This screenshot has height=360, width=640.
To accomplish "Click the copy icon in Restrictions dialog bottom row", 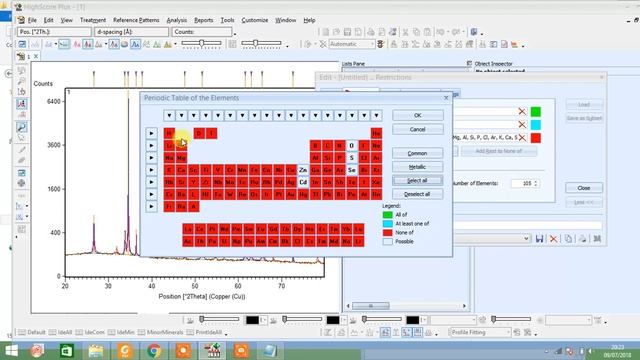I will coord(568,239).
